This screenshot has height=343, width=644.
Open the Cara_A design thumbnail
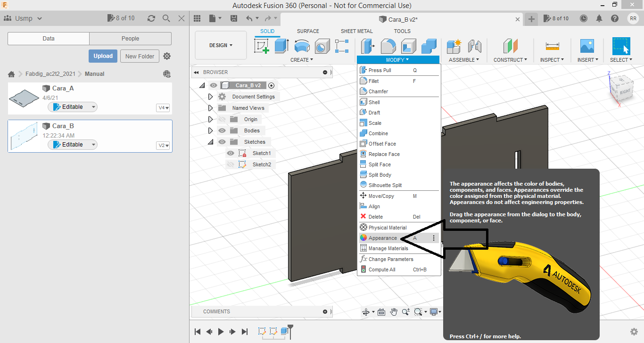(25, 98)
